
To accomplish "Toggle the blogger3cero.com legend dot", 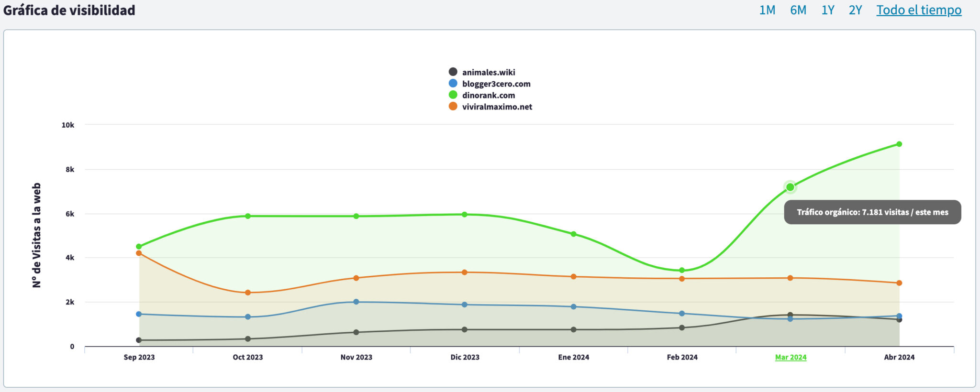I will tap(453, 83).
